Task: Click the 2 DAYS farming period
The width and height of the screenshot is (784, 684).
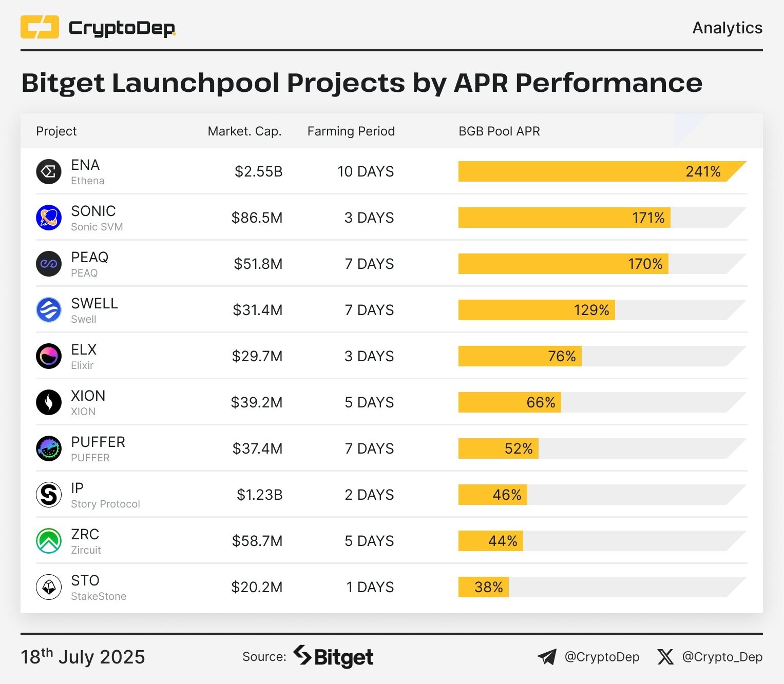Action: point(369,495)
